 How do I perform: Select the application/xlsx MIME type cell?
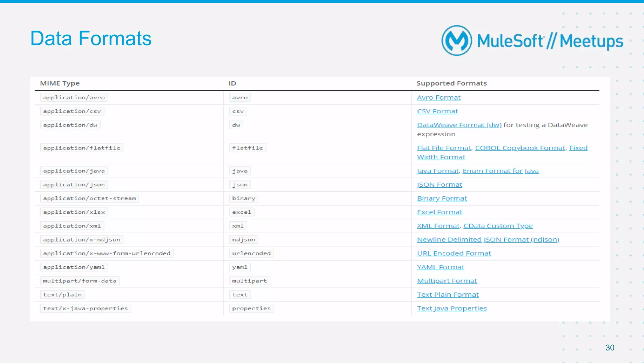pos(74,212)
